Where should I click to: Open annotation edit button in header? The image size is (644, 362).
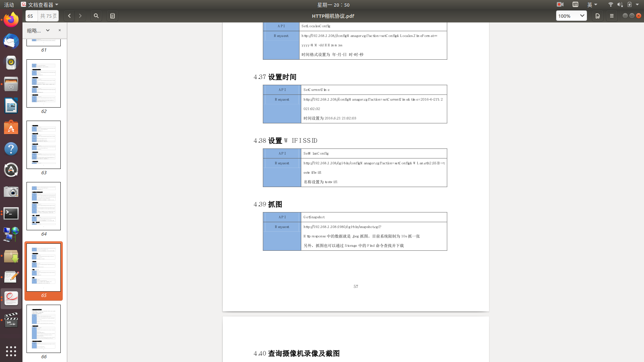(597, 16)
